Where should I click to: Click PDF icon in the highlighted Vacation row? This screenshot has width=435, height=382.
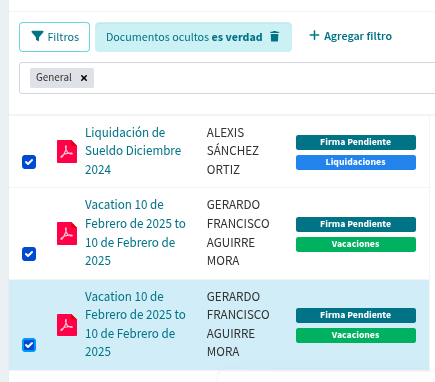[x=67, y=325]
